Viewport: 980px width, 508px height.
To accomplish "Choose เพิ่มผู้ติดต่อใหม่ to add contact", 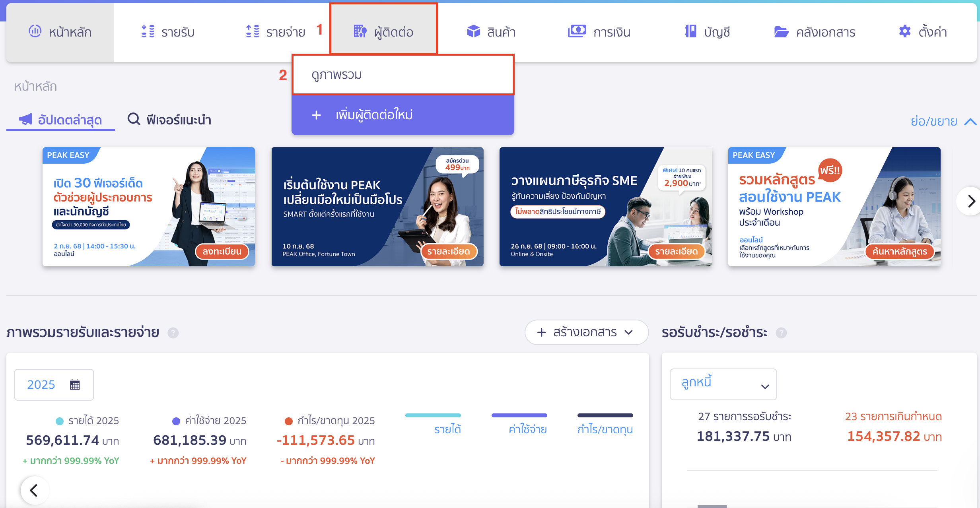I will pos(403,115).
